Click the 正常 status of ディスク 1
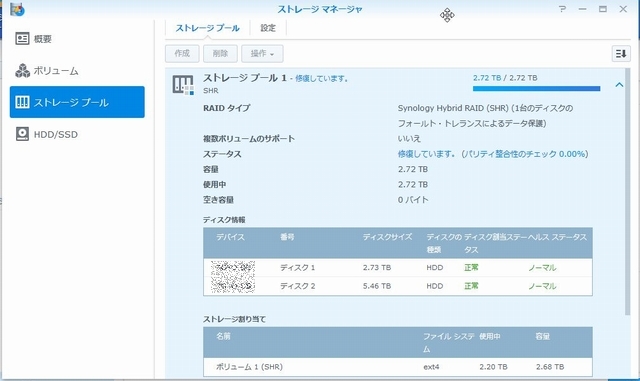Image resolution: width=640 pixels, height=381 pixels. (471, 267)
